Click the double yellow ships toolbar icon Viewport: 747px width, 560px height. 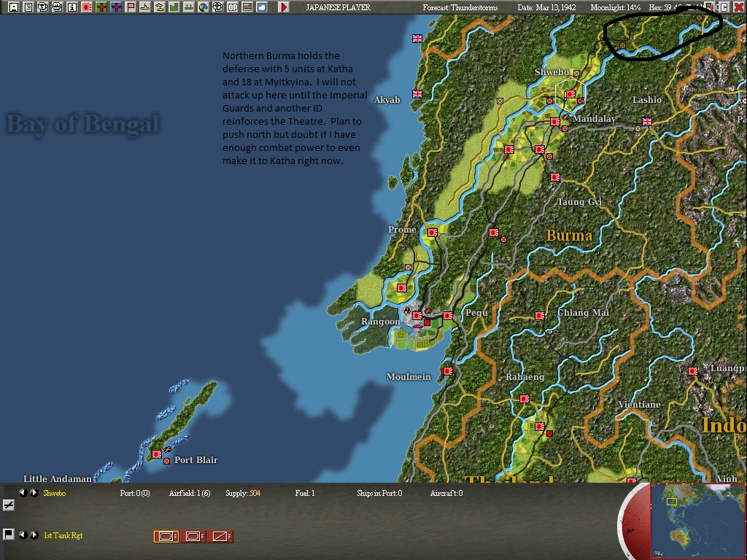(160, 7)
